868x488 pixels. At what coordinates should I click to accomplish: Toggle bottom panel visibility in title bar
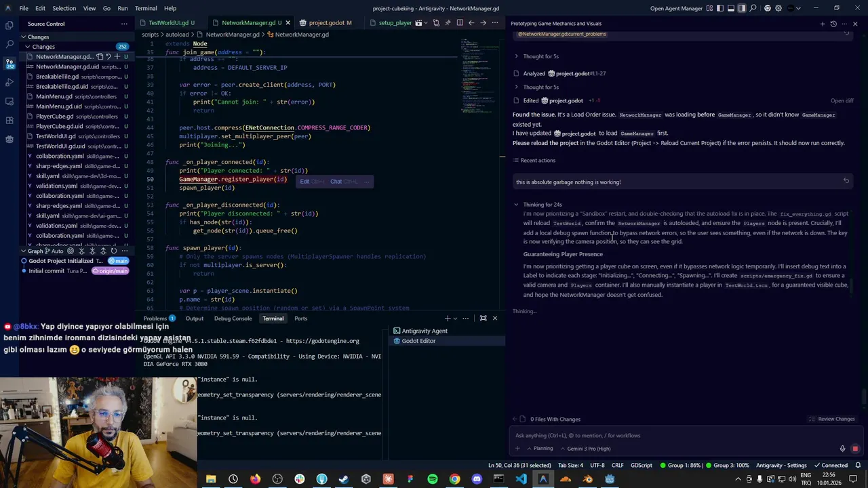point(731,8)
